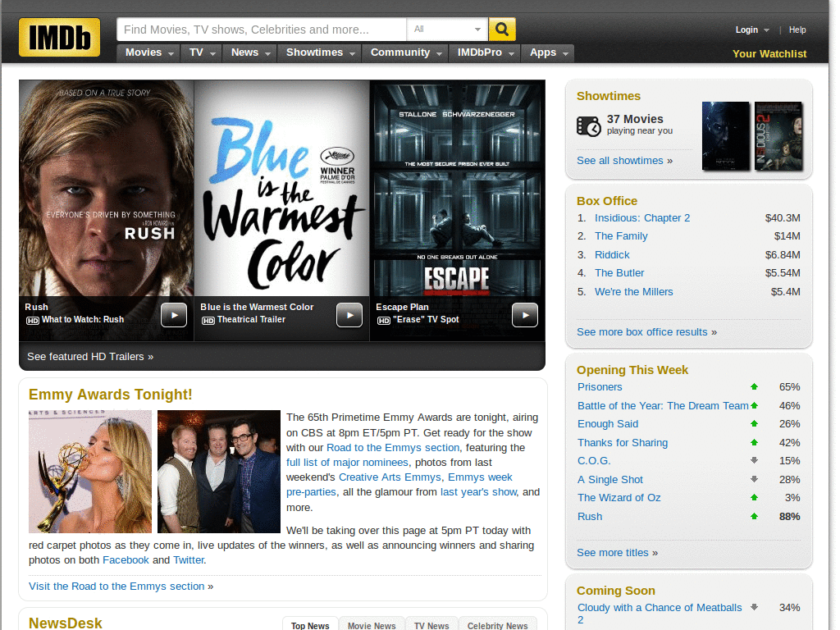Open Enough Said link

click(608, 424)
